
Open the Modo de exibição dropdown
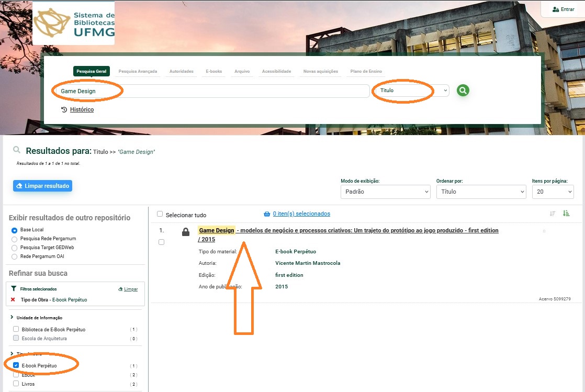pyautogui.click(x=385, y=192)
